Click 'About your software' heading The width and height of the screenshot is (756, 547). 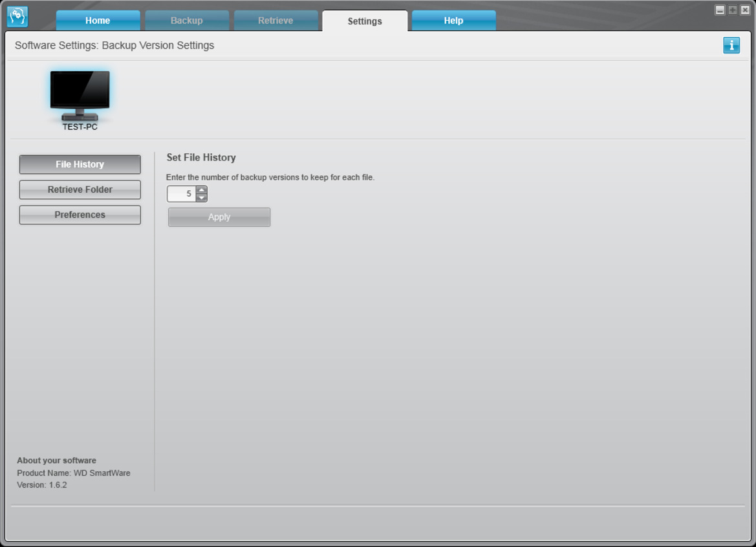tap(56, 460)
